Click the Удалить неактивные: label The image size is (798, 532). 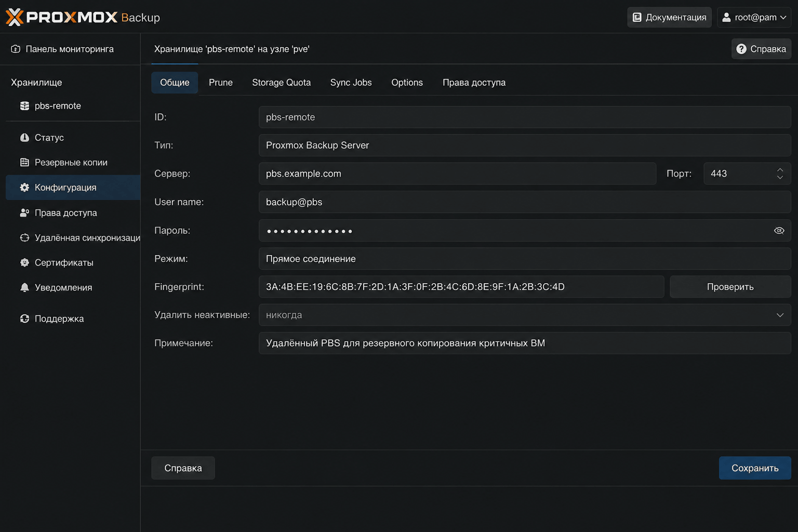(202, 315)
